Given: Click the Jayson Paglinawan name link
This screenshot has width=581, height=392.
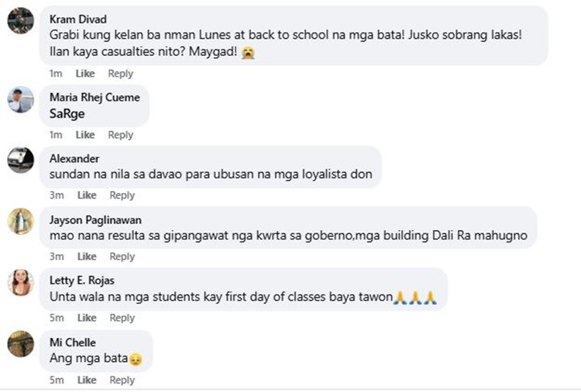Looking at the screenshot, I should 95,220.
